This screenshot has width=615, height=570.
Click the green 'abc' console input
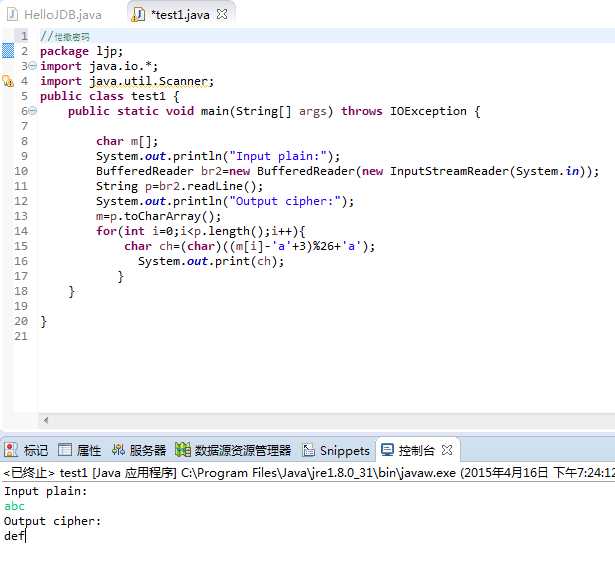(x=14, y=506)
